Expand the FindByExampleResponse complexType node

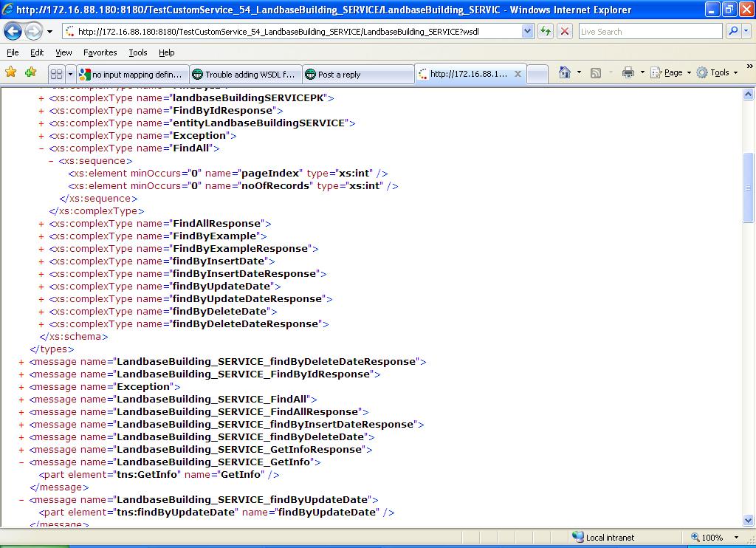click(41, 249)
